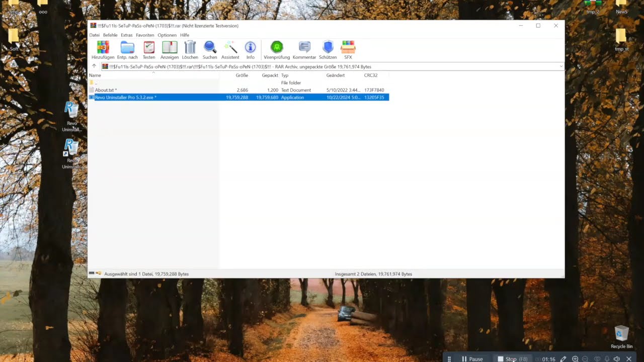
Task: Open the archive Info icon
Action: pos(250,47)
